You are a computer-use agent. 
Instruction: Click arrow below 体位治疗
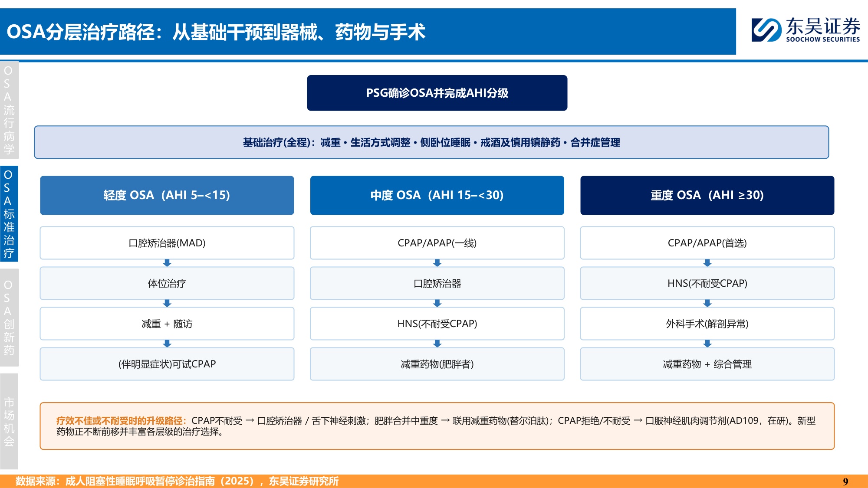pyautogui.click(x=167, y=303)
